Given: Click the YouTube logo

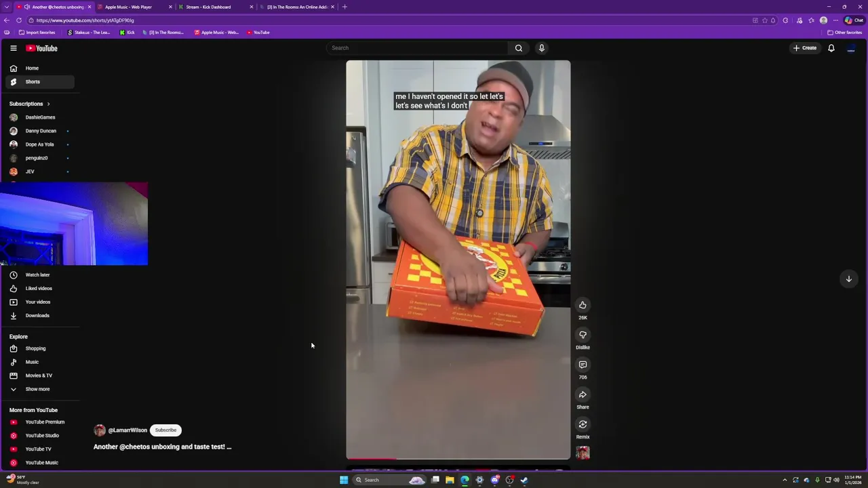Looking at the screenshot, I should click(42, 48).
